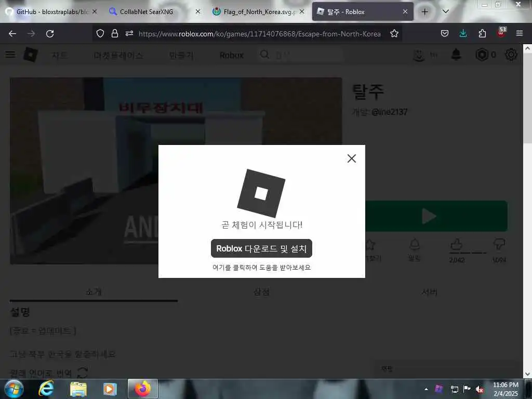Open the Firefox application menu
This screenshot has width=532, height=399.
tap(520, 33)
